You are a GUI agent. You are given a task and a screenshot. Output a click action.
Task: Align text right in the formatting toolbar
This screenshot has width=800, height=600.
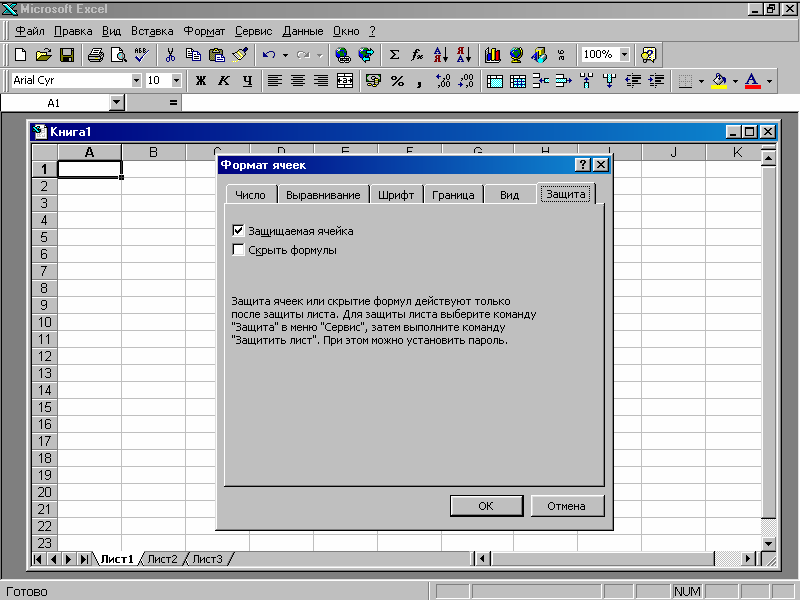tap(321, 81)
